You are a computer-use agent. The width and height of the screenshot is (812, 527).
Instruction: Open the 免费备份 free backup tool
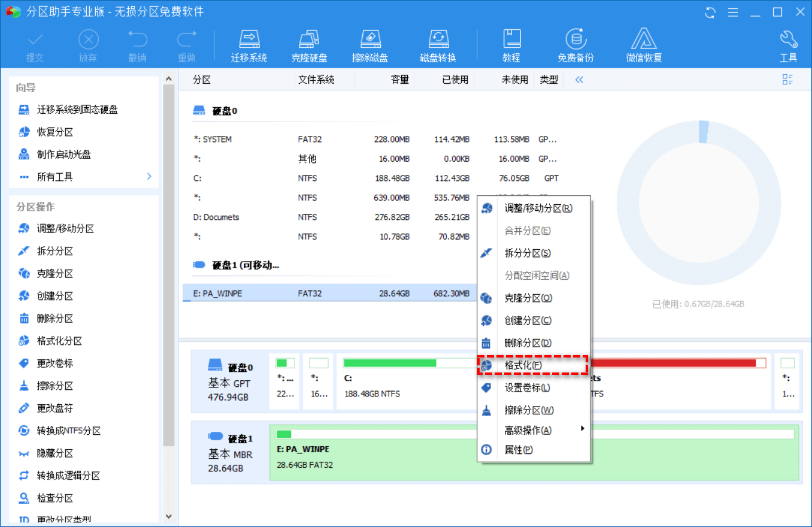tap(575, 45)
